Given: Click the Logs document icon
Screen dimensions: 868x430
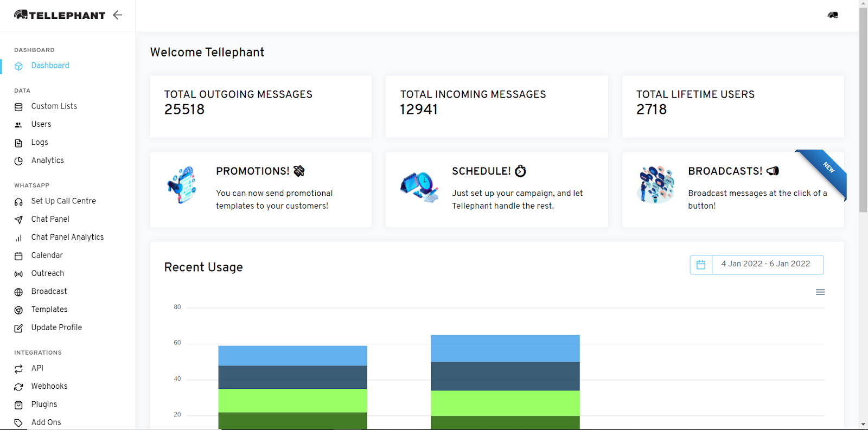Looking at the screenshot, I should (18, 143).
